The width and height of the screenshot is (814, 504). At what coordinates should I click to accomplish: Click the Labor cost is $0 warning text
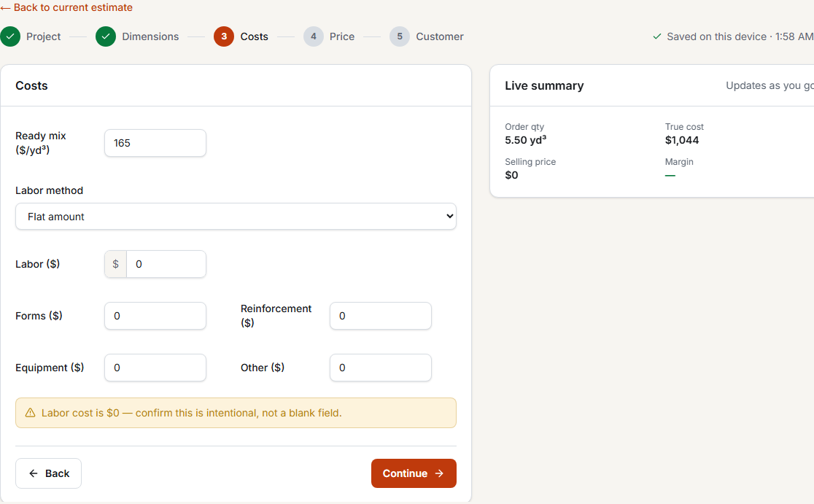[192, 413]
